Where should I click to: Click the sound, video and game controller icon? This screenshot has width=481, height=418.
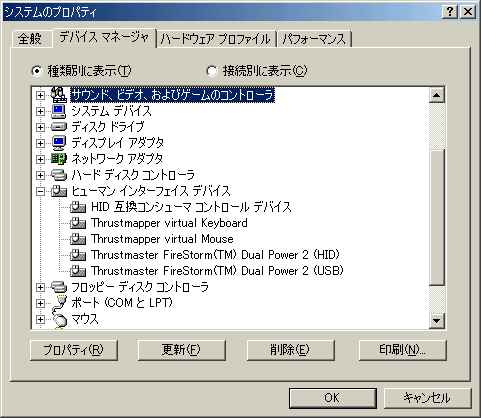click(59, 95)
